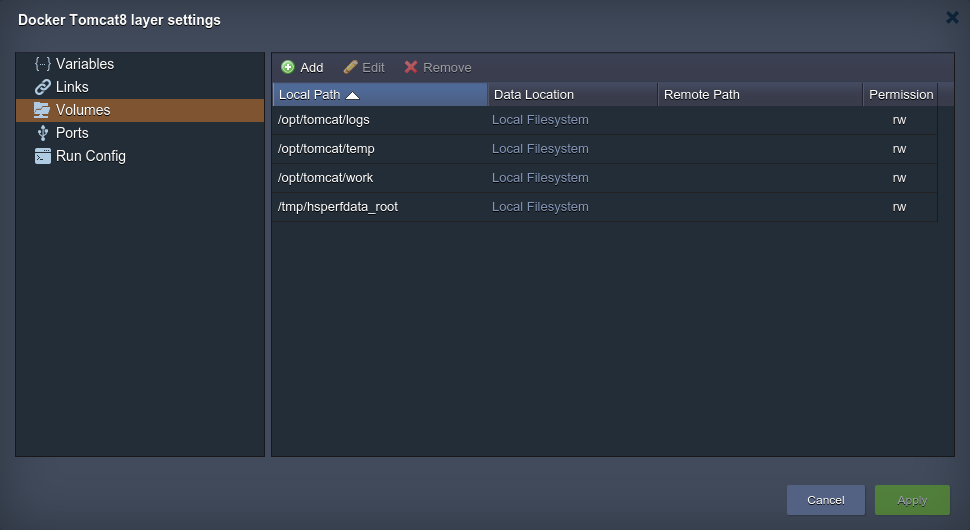Click Local Filesystem for /tmp/hsperfdata_root
The height and width of the screenshot is (530, 970).
[540, 207]
